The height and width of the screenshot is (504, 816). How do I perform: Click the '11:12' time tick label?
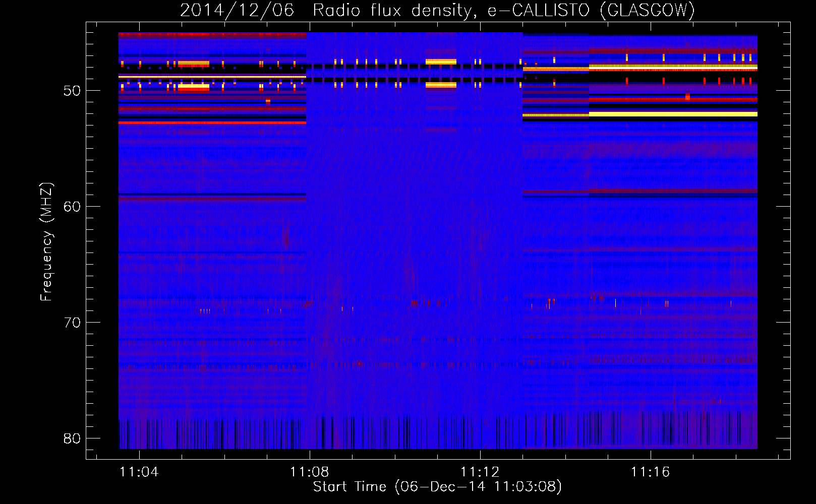pyautogui.click(x=480, y=472)
